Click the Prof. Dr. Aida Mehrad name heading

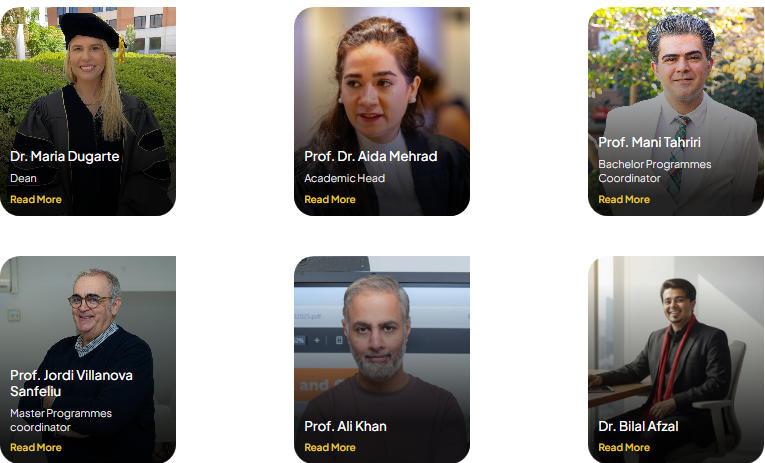(x=371, y=157)
